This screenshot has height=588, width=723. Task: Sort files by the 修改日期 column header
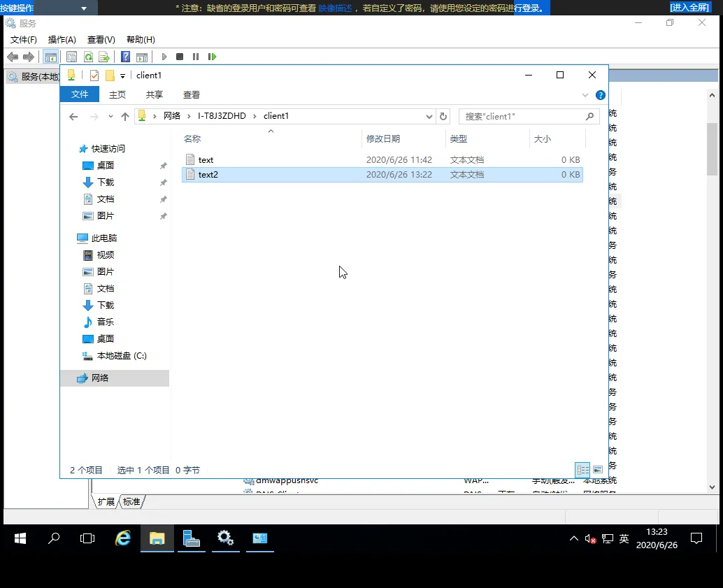click(383, 139)
